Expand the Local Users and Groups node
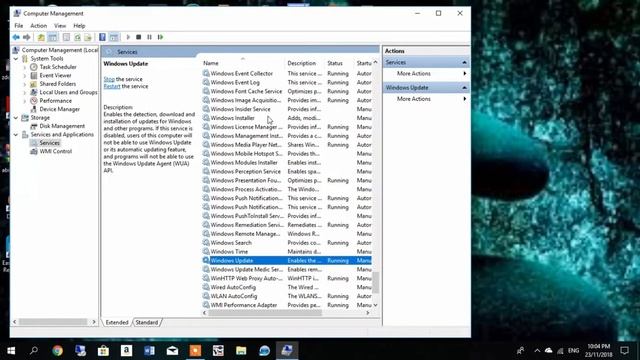640x360 pixels. click(25, 93)
